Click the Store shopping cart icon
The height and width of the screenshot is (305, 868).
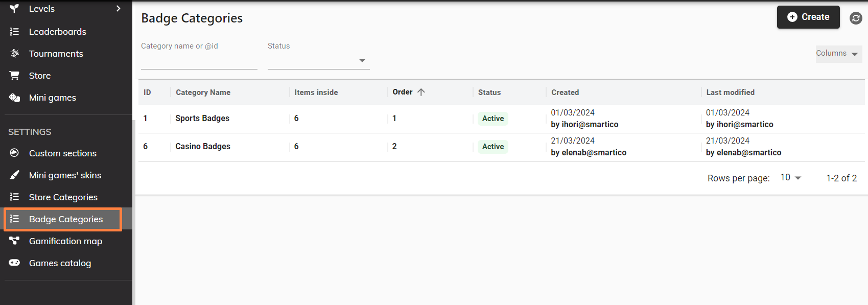[x=14, y=76]
